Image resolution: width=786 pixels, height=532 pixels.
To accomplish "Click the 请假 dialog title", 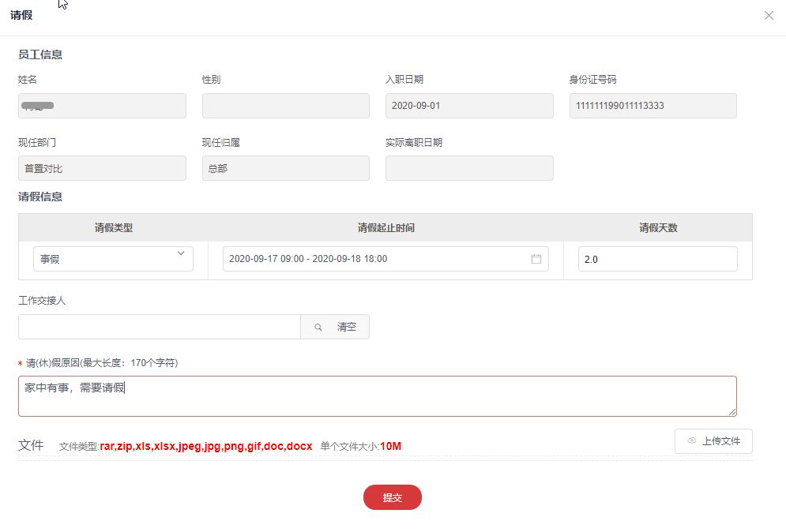I will coord(21,16).
